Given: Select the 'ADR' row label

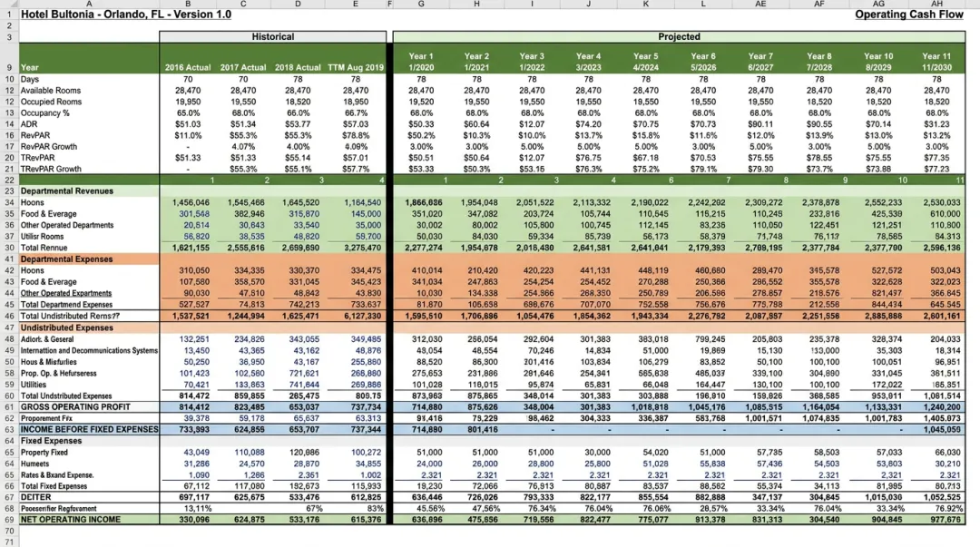Looking at the screenshot, I should tap(29, 124).
